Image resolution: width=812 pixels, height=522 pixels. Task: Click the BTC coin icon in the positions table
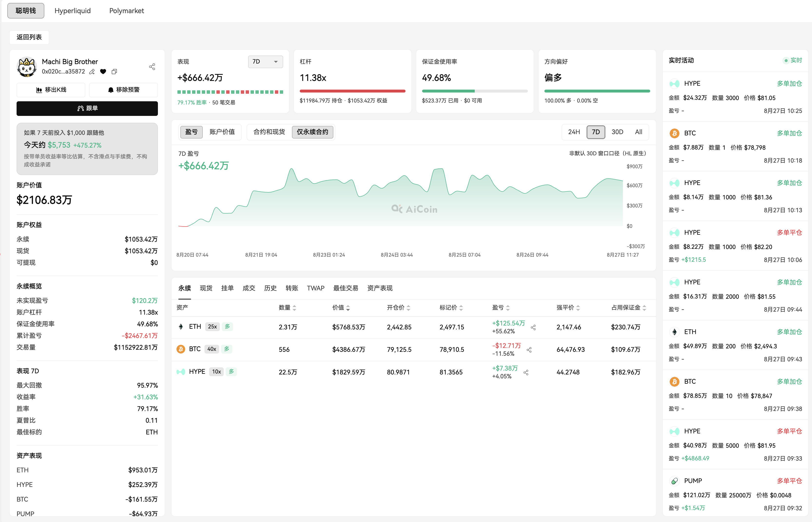(x=181, y=349)
